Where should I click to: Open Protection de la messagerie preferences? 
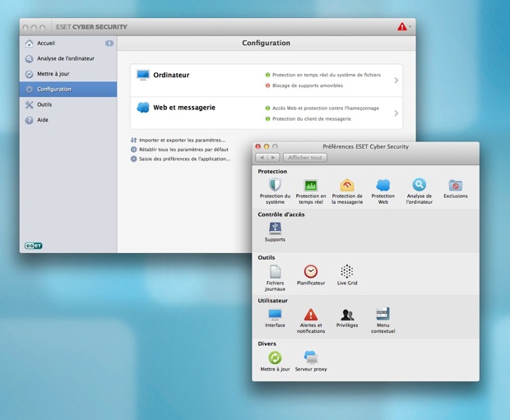click(347, 192)
